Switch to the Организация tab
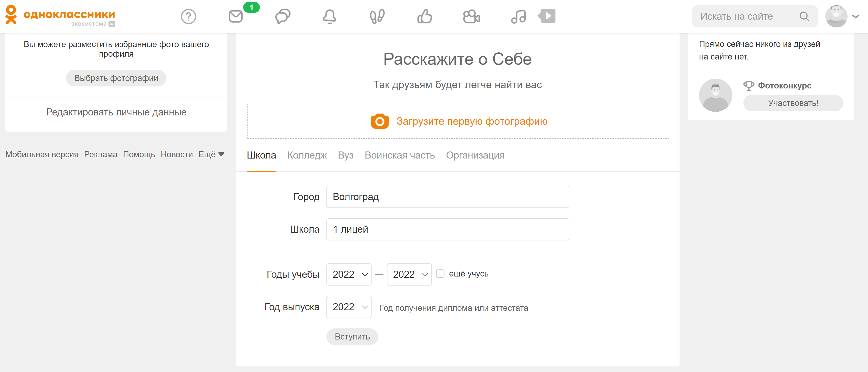The image size is (868, 372). point(475,155)
